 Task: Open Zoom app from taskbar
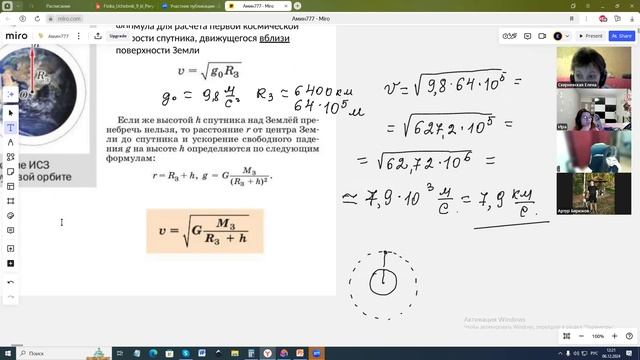[x=317, y=353]
